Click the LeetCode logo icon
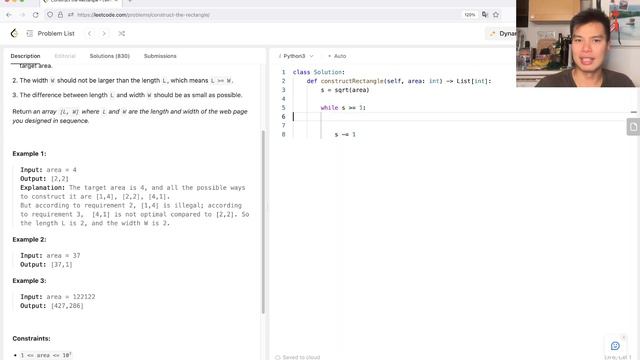 pyautogui.click(x=14, y=33)
